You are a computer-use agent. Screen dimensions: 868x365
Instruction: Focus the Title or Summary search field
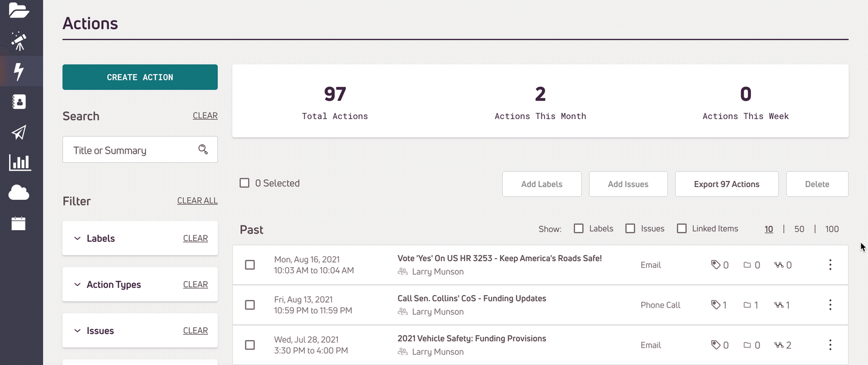140,149
